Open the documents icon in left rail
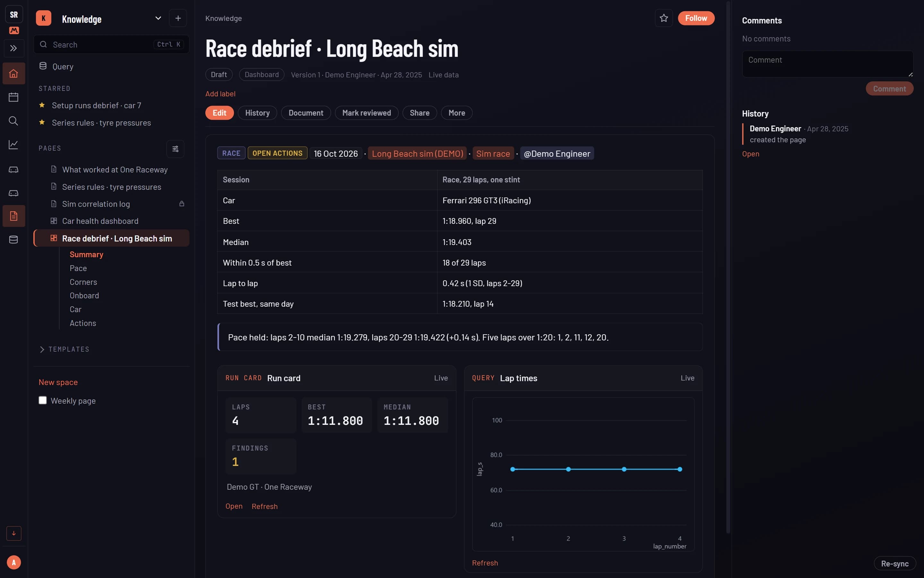The width and height of the screenshot is (924, 578). pyautogui.click(x=14, y=216)
